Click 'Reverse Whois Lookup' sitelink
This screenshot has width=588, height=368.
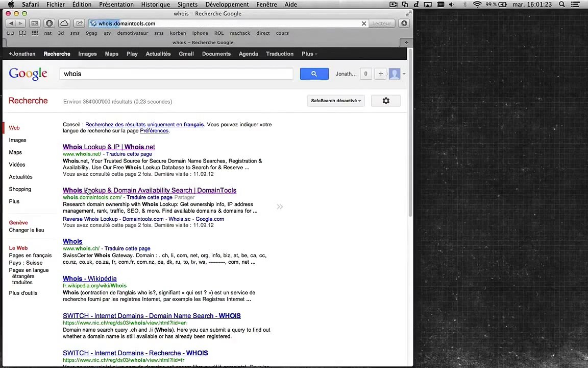(90, 219)
